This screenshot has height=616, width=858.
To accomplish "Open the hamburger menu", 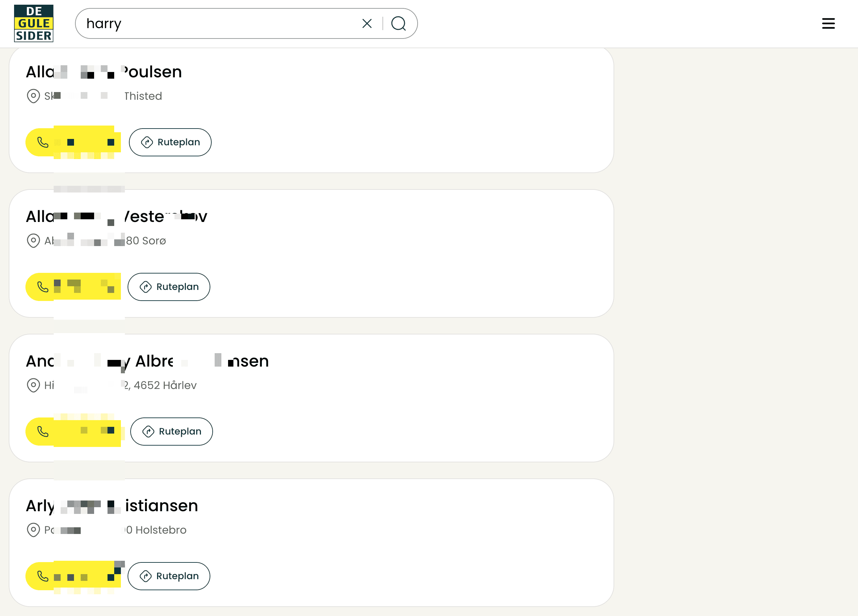I will point(828,23).
